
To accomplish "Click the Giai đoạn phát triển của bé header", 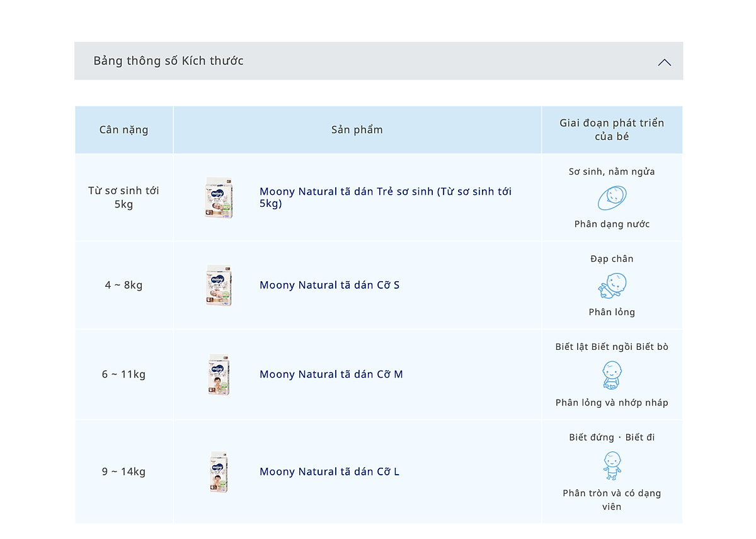I will [612, 130].
